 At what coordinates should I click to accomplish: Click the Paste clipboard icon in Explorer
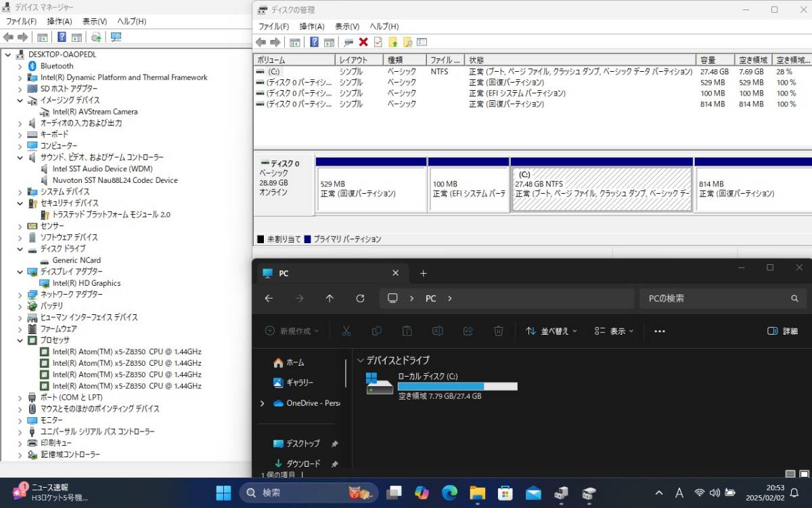point(407,331)
